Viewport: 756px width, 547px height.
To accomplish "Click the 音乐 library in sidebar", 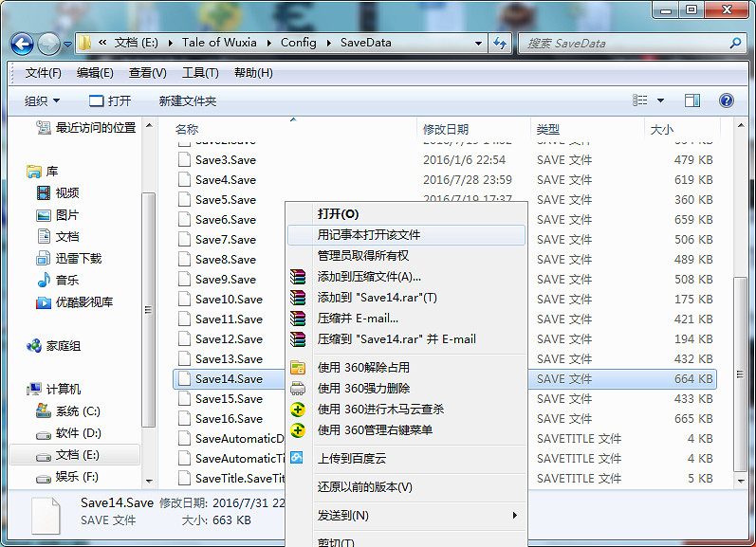I will (x=66, y=281).
